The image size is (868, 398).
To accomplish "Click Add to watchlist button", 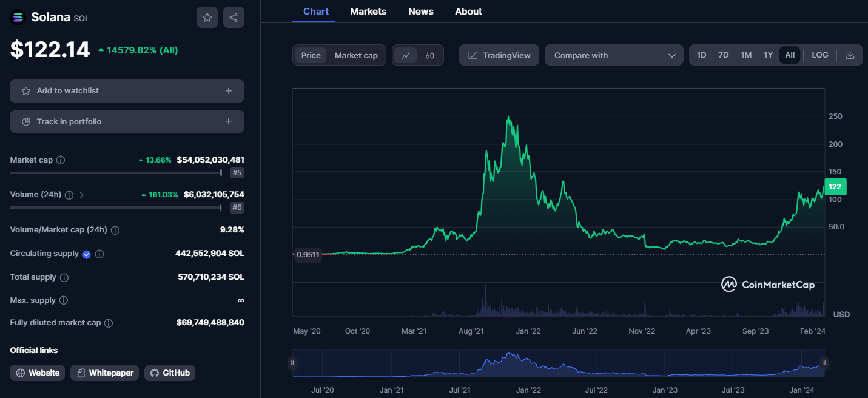I will pos(127,91).
